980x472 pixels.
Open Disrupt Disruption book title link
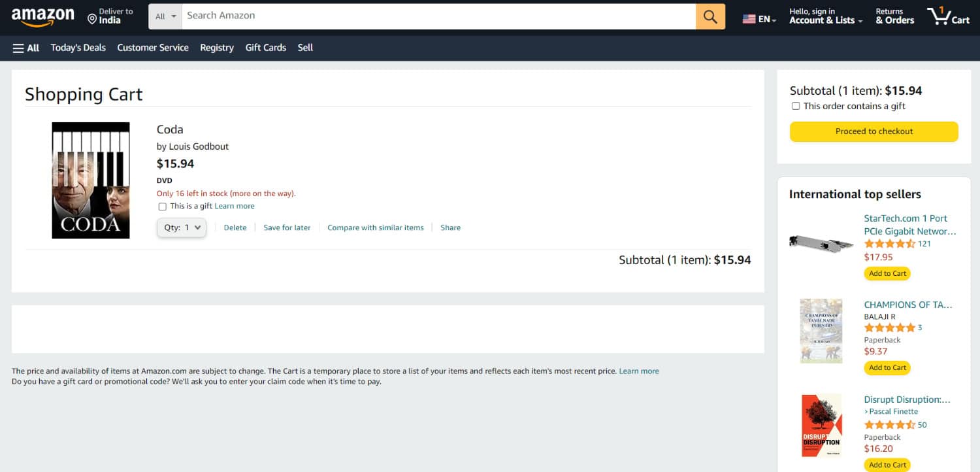907,399
